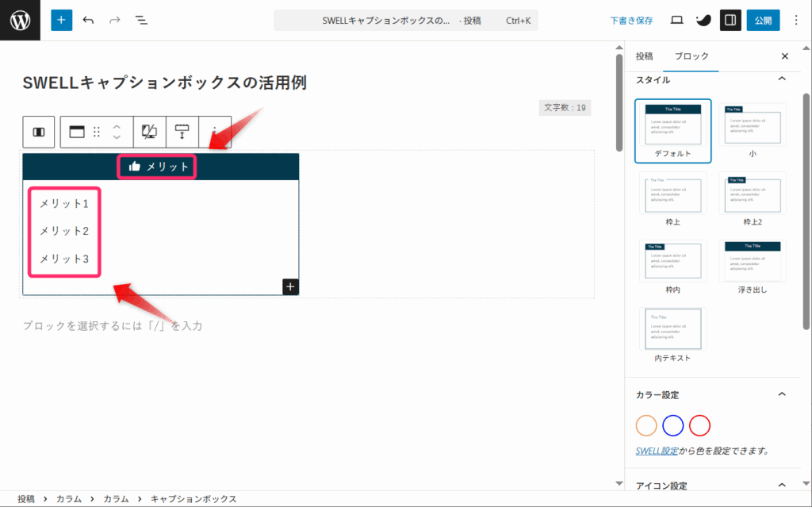The height and width of the screenshot is (507, 812).
Task: Open the block inserter plus button
Action: pos(61,20)
